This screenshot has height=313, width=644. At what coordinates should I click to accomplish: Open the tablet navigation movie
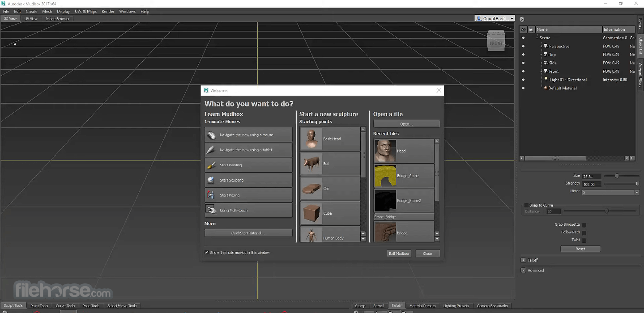[x=248, y=150]
